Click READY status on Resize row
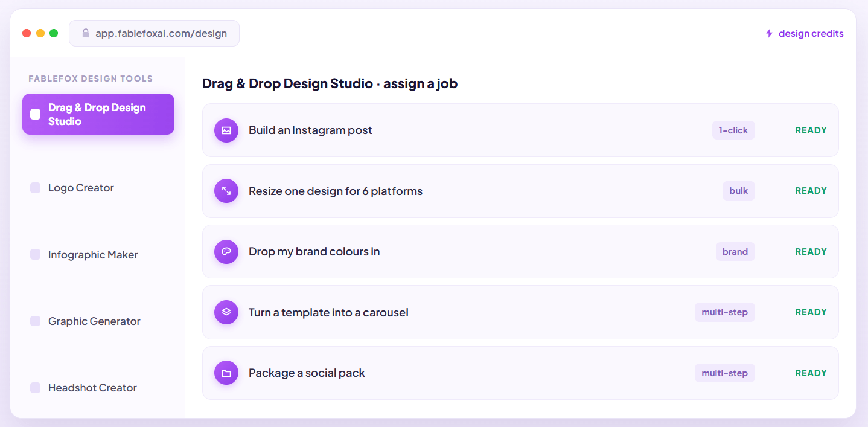The width and height of the screenshot is (868, 427). (x=811, y=191)
